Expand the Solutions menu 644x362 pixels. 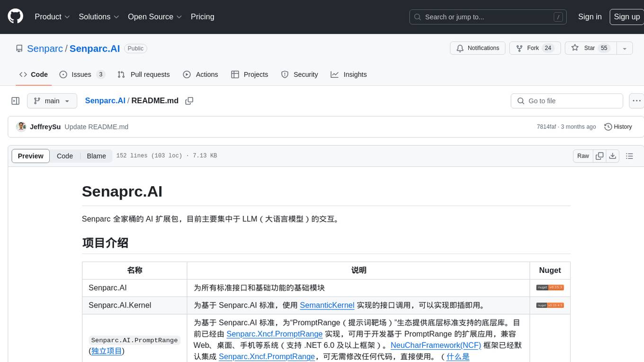point(98,17)
